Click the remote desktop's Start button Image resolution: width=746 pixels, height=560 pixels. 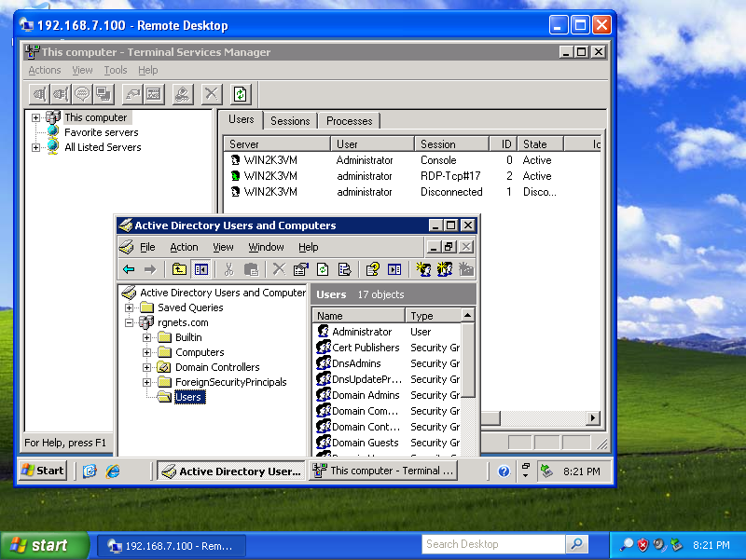43,471
